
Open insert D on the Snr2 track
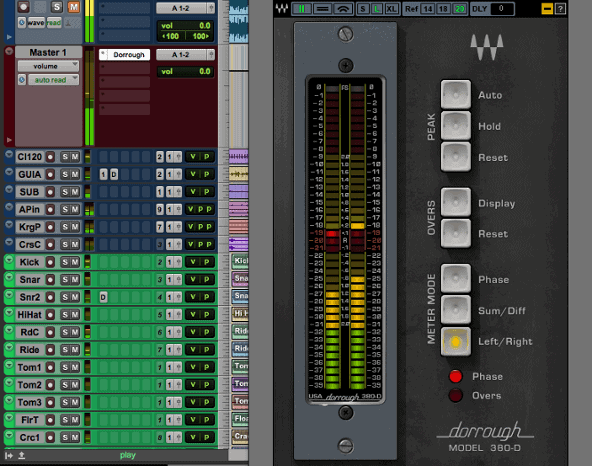click(103, 297)
